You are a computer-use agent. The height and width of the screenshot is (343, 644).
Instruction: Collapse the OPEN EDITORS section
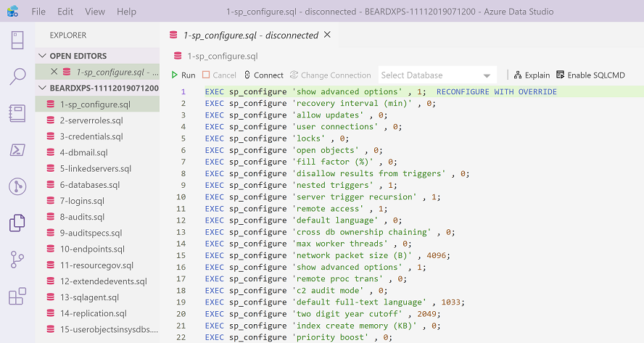pos(42,55)
